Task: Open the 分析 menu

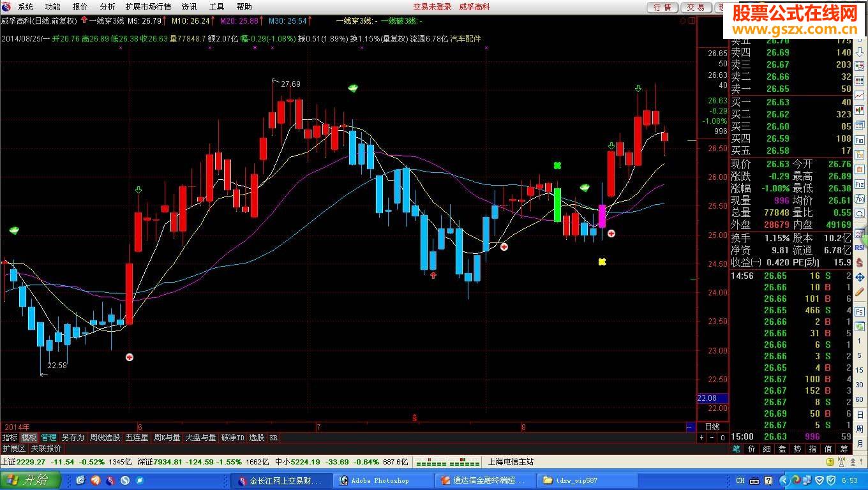Action: 107,6
